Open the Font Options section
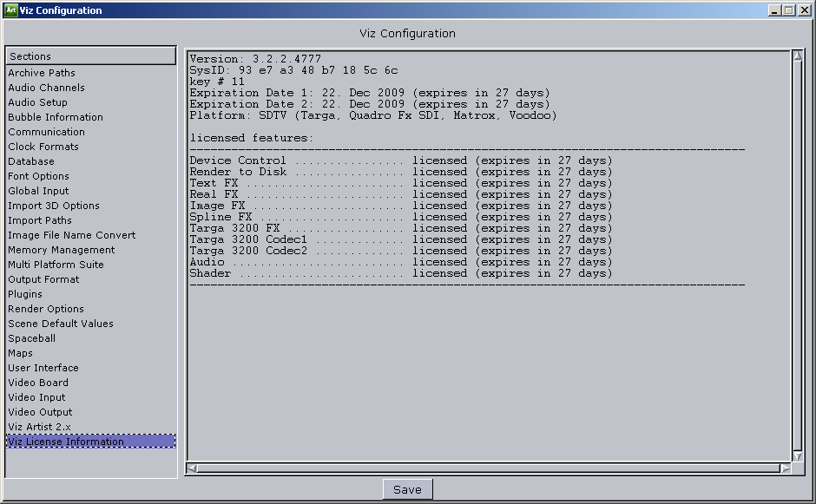Viewport: 816px width, 504px height. click(x=37, y=176)
